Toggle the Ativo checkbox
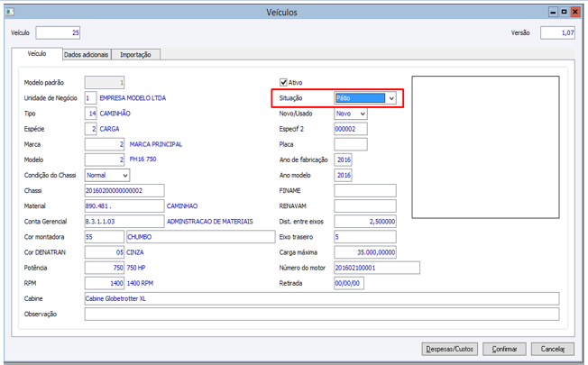The height and width of the screenshot is (365, 588). point(283,82)
